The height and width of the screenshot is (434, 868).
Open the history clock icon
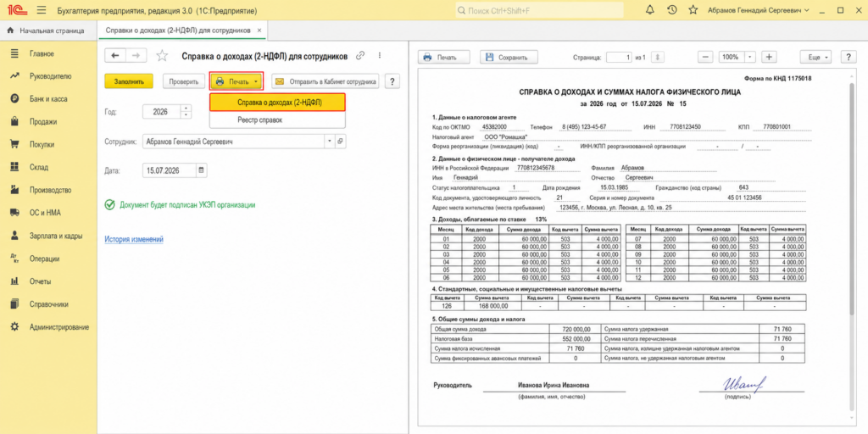pos(671,10)
